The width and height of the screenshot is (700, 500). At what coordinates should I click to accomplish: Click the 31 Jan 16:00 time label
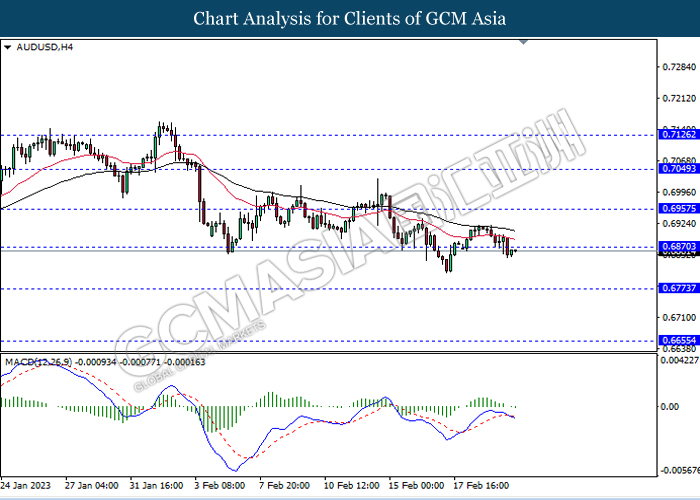[x=156, y=485]
